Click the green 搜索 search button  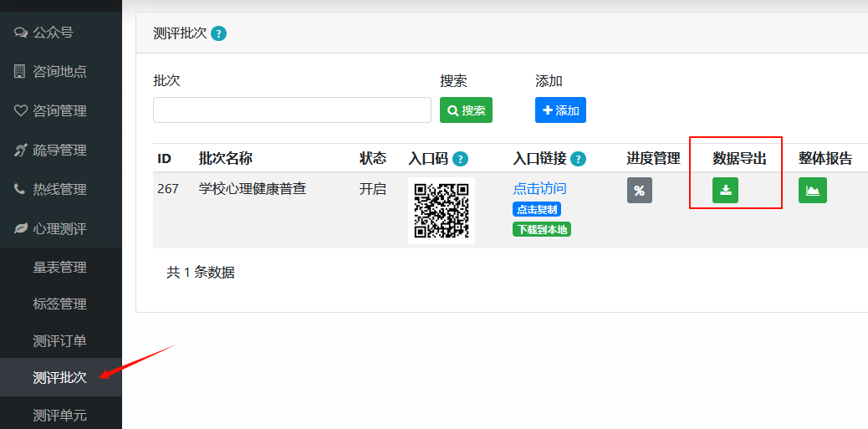point(466,110)
